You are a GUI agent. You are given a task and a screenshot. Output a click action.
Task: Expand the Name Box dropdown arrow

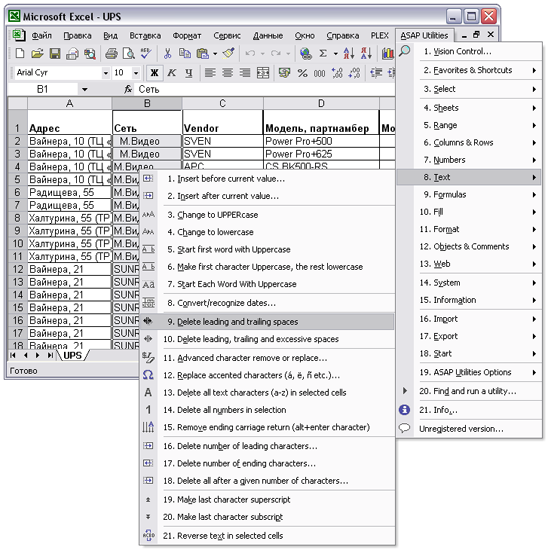click(85, 90)
